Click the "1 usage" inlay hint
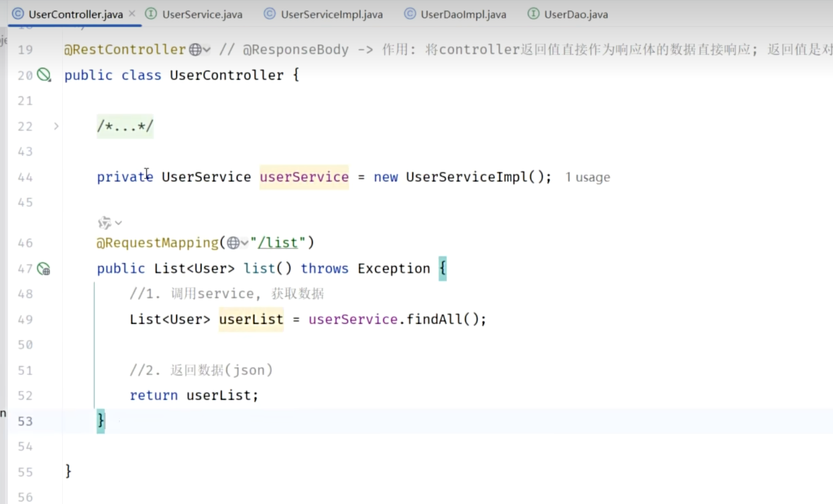 pos(587,177)
